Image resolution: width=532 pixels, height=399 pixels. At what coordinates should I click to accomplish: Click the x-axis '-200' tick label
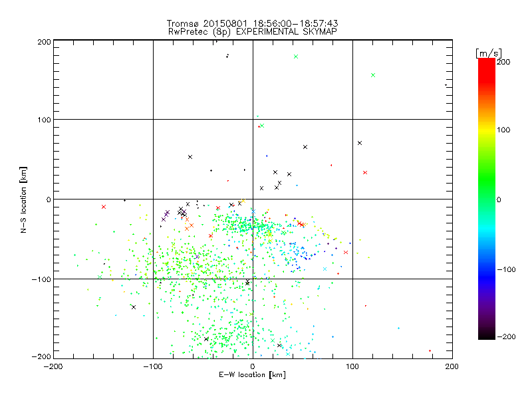pyautogui.click(x=53, y=366)
